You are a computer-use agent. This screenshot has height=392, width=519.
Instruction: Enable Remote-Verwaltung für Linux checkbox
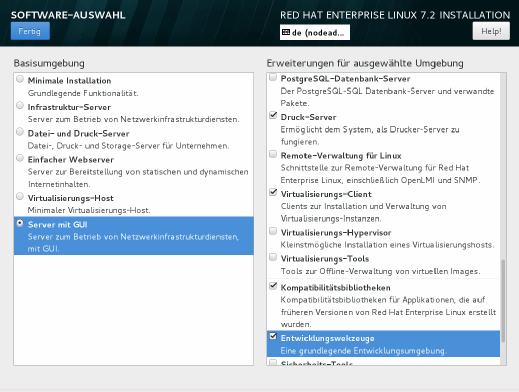coord(273,154)
